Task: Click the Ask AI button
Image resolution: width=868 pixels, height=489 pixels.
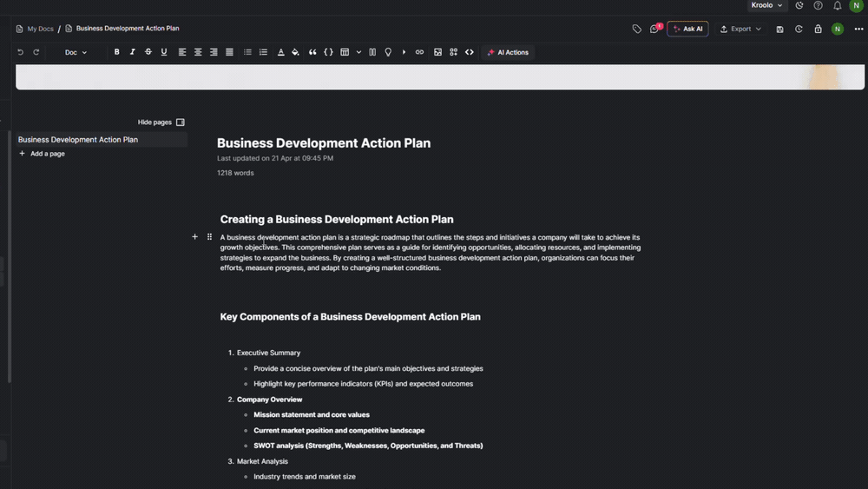Action: (x=687, y=29)
